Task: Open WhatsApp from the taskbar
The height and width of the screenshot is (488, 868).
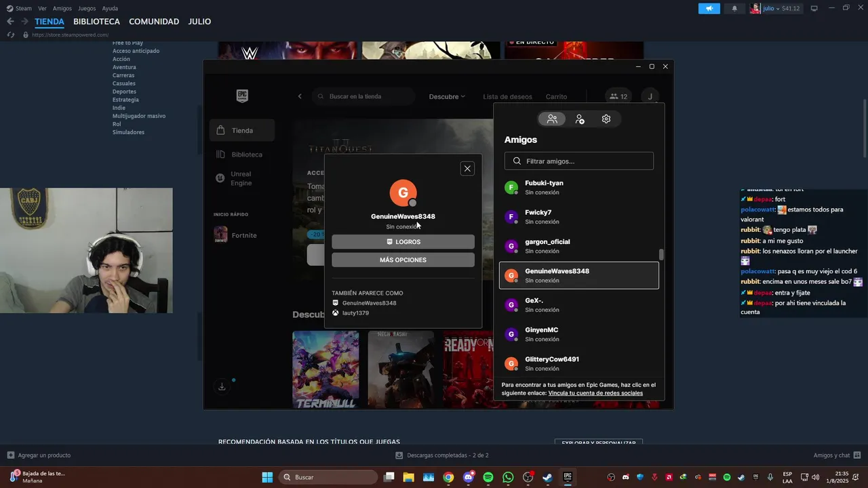Action: tap(508, 477)
